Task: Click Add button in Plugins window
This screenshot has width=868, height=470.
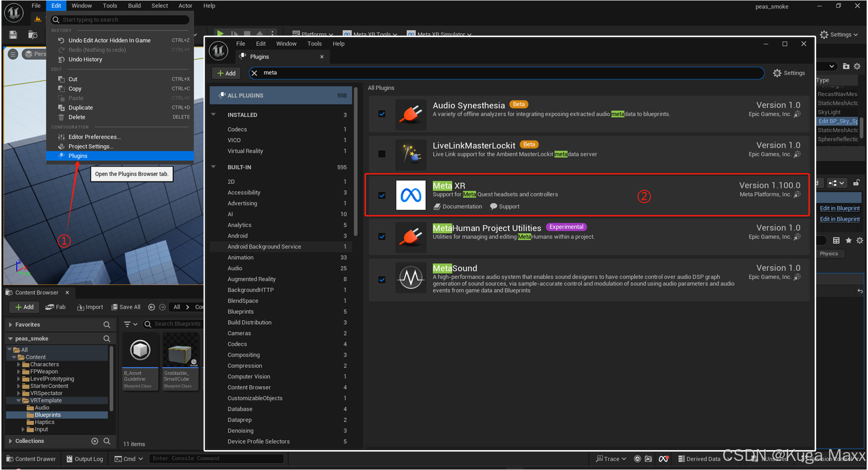Action: pos(226,73)
